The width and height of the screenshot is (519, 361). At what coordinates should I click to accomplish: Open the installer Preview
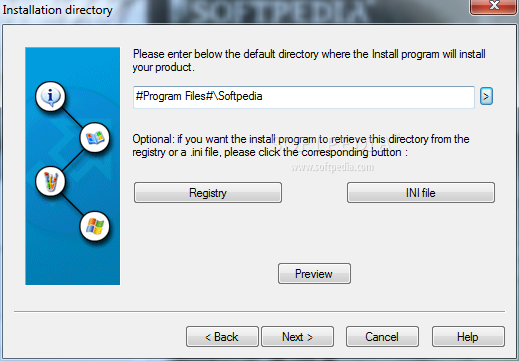point(314,273)
